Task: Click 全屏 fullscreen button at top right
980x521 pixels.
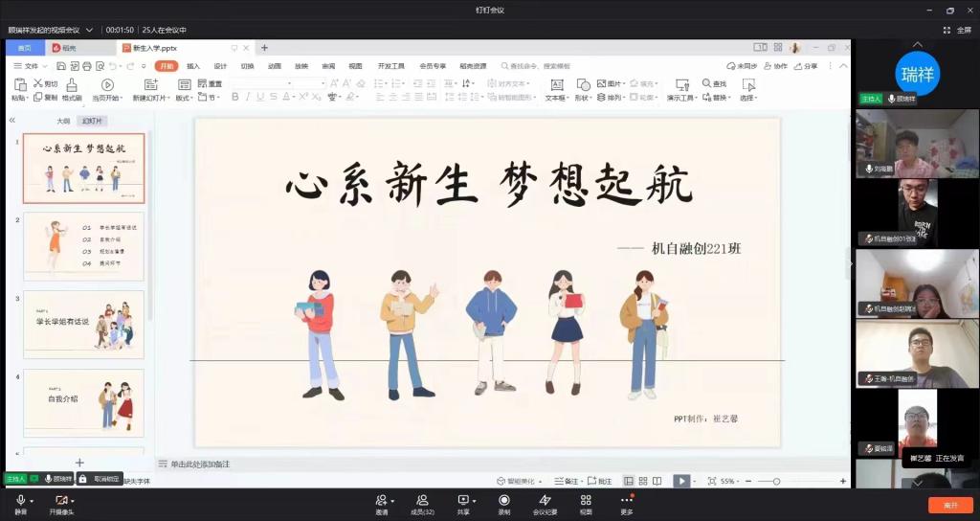Action: 958,30
